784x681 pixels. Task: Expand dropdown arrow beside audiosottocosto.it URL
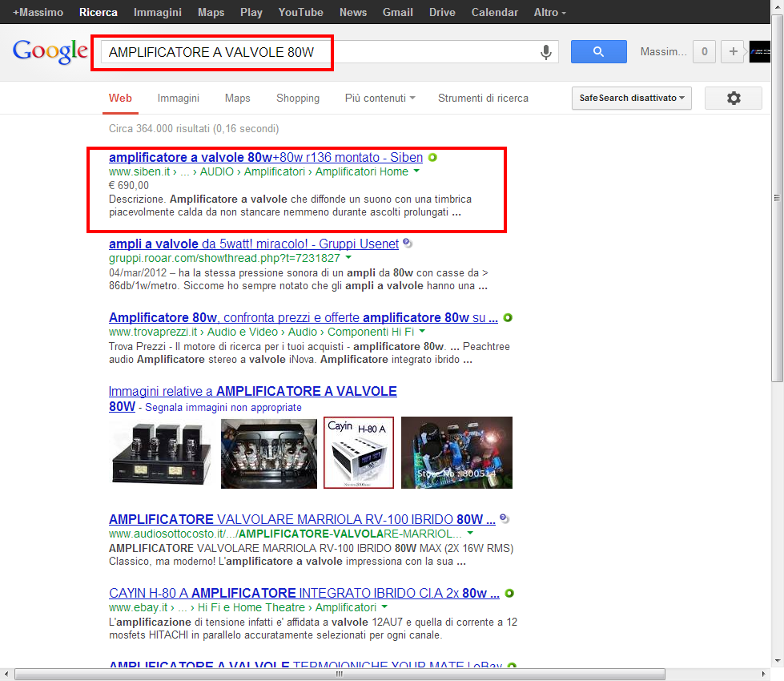[470, 533]
